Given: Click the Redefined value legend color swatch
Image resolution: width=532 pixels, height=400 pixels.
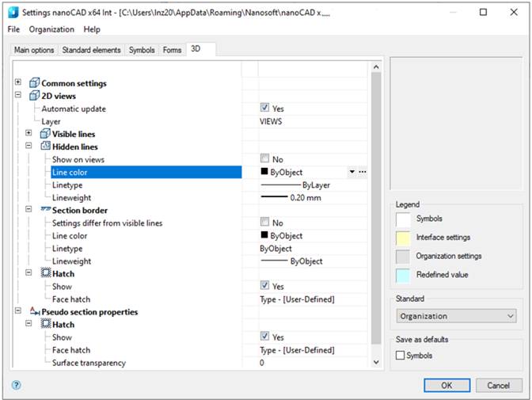Looking at the screenshot, I should coord(403,274).
